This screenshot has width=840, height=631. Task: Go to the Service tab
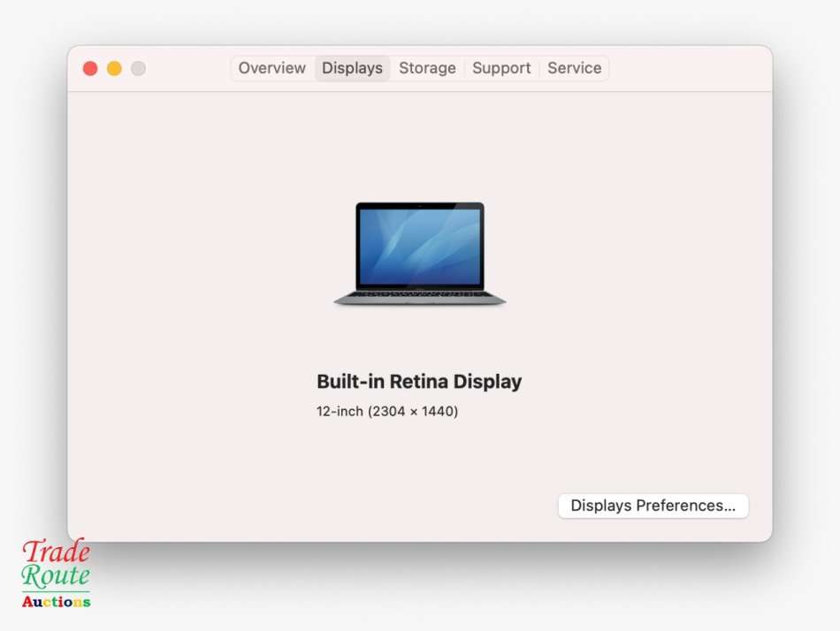574,68
